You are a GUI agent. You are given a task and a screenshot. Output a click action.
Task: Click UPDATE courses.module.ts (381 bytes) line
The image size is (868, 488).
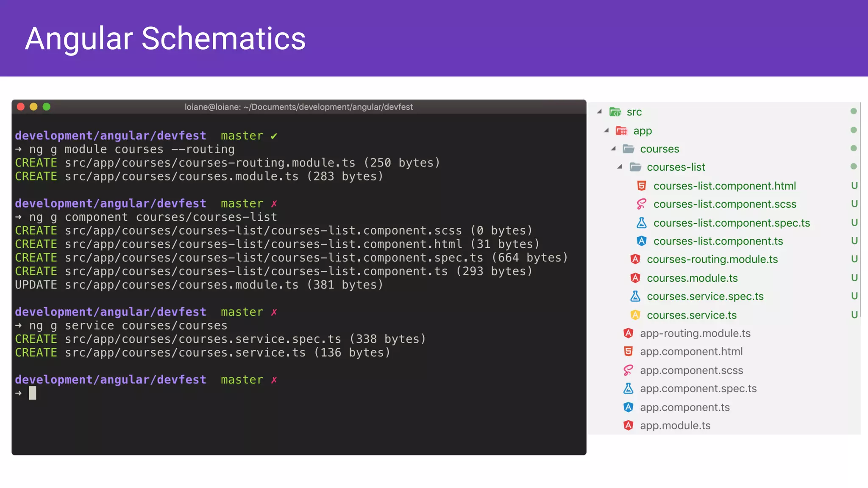[x=199, y=285]
